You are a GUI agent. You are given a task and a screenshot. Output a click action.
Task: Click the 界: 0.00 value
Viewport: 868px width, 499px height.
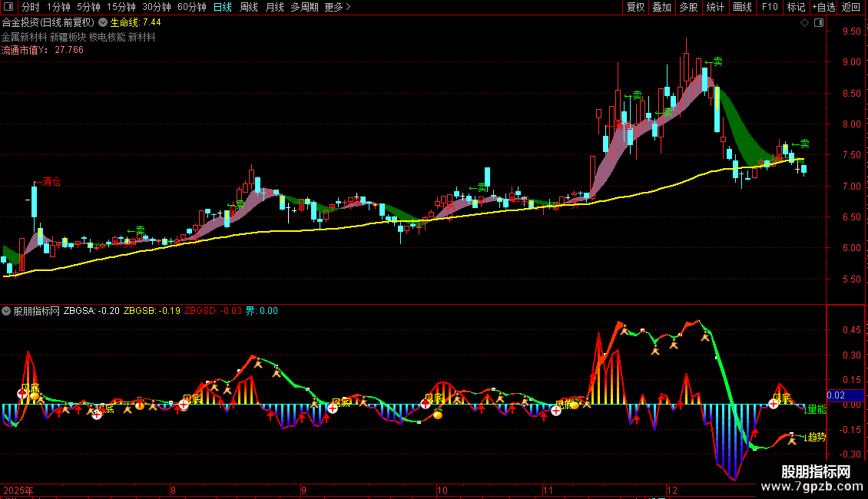[x=262, y=311]
